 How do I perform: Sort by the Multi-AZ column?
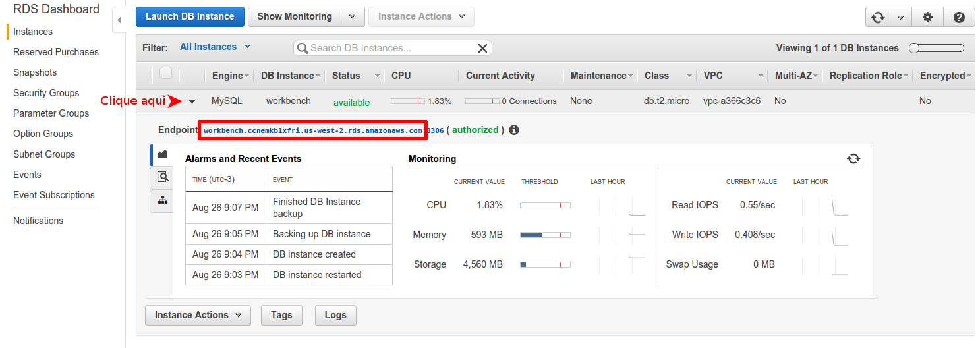797,76
